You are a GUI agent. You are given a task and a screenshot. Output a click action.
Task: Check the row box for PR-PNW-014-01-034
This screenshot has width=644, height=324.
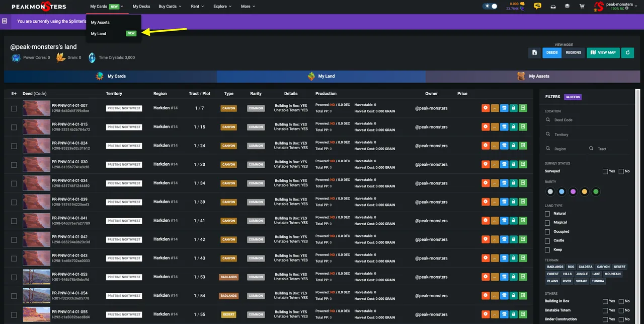(14, 183)
